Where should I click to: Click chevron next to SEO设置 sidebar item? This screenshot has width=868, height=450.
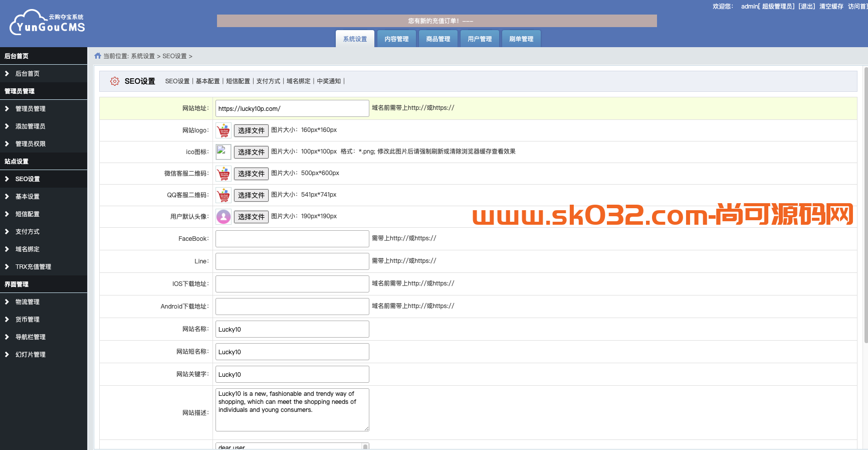click(7, 179)
